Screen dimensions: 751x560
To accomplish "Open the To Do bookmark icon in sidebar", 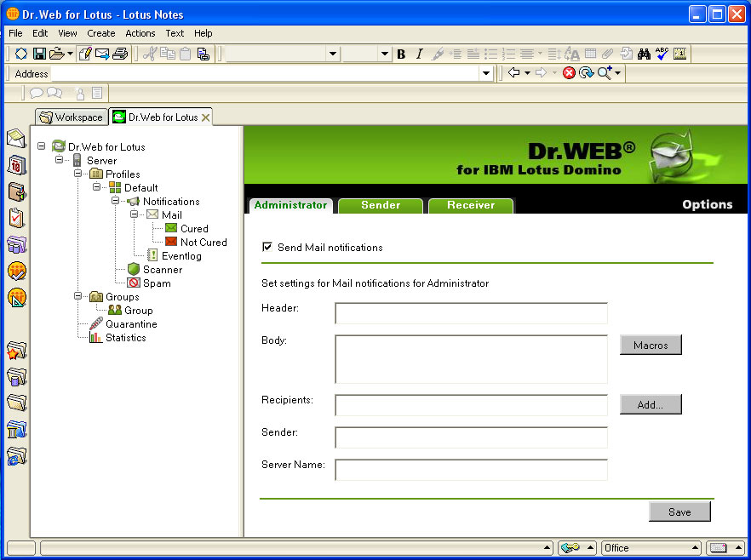I will tap(16, 218).
